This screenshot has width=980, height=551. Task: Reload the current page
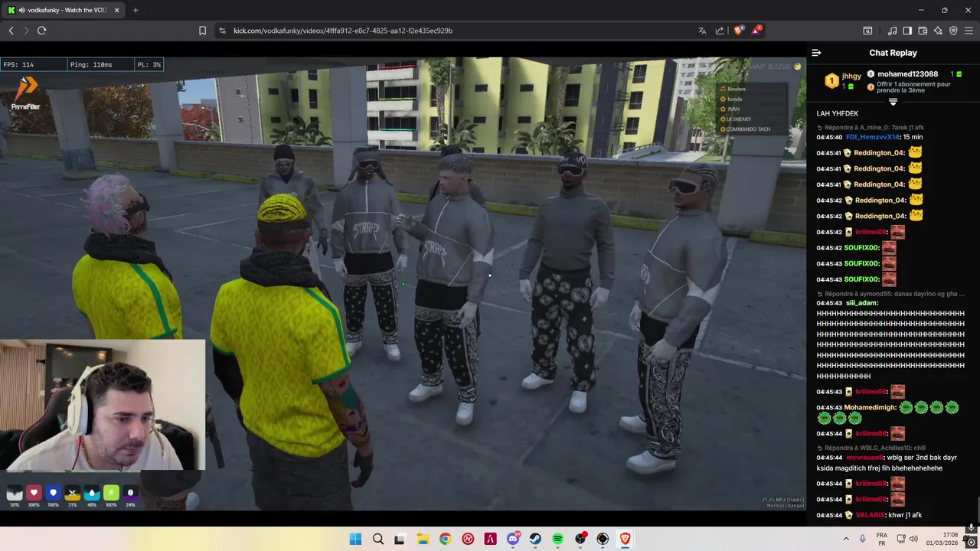pos(41,31)
